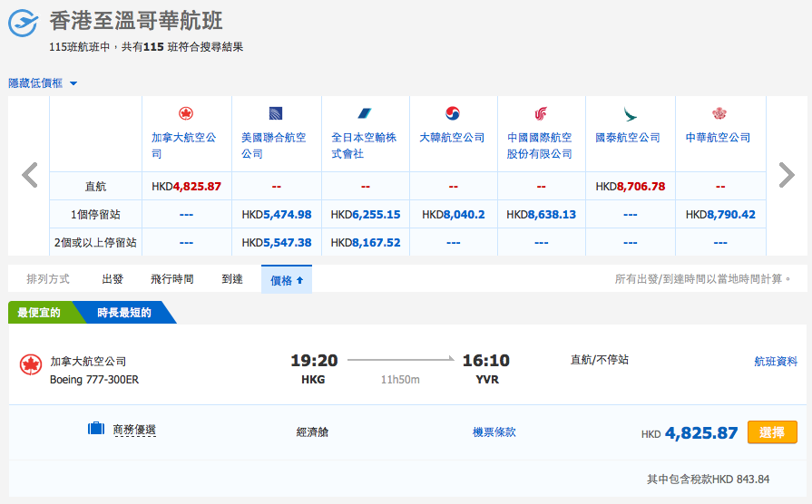This screenshot has height=504, width=812.
Task: Select one-stop fare HKD8,638.13
Action: 541,214
